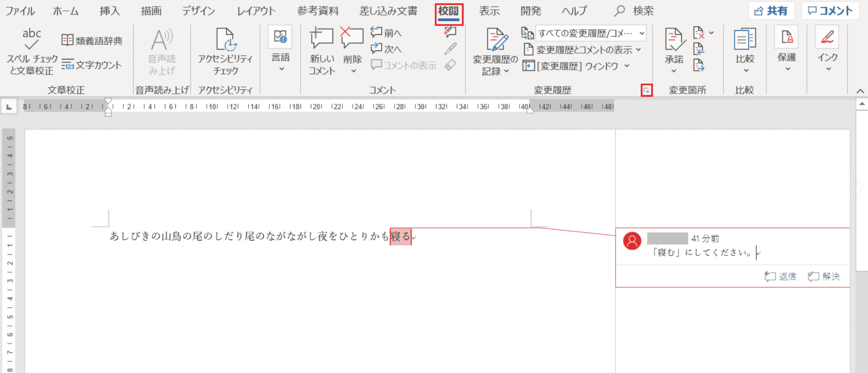Image resolution: width=868 pixels, height=373 pixels.
Task: Switch to the View (表示) tab
Action: [x=489, y=11]
